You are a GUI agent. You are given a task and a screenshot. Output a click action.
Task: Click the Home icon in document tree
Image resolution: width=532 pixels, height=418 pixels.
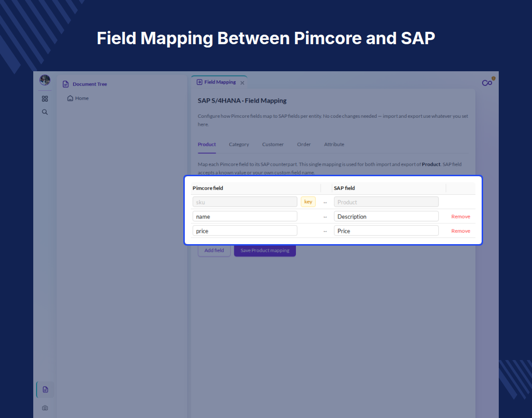tap(70, 98)
